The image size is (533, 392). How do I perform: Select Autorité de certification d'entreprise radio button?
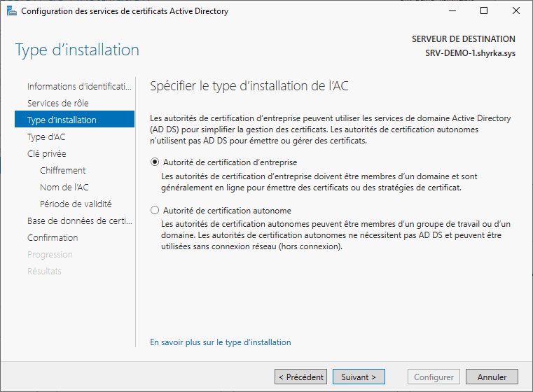click(x=155, y=160)
